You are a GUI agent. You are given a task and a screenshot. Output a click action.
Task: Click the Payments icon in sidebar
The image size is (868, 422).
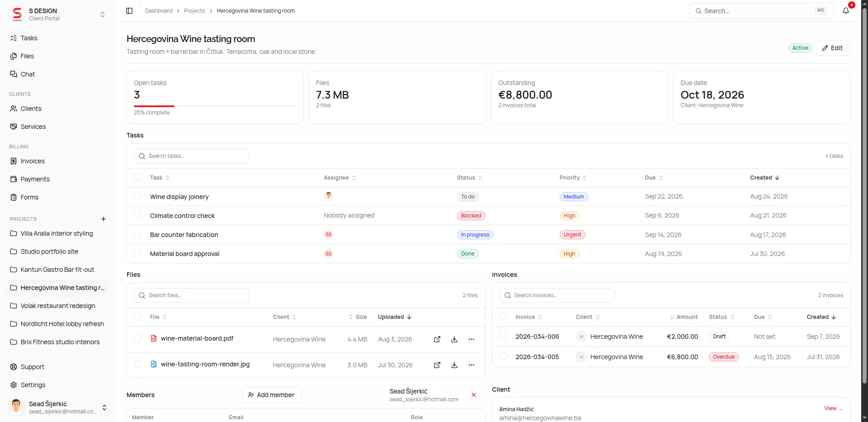pos(14,179)
